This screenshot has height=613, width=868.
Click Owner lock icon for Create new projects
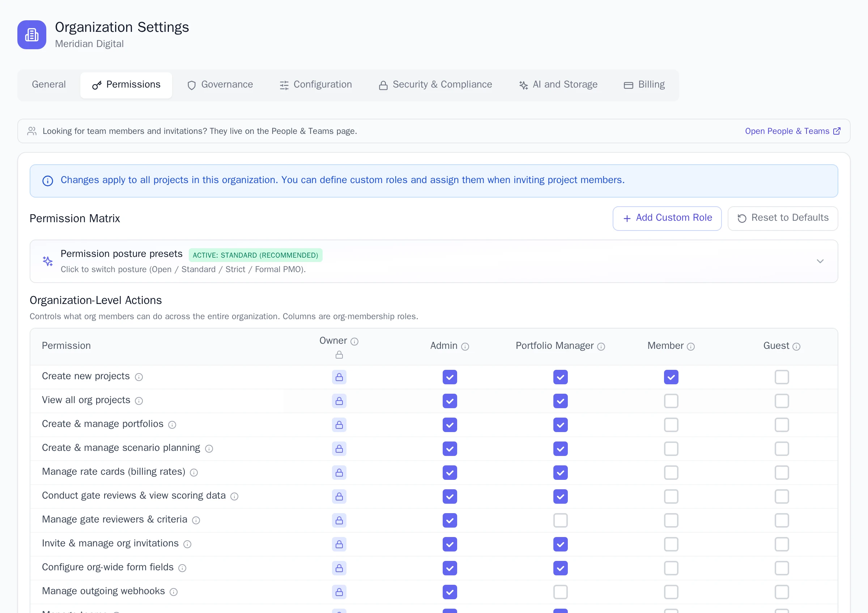(339, 377)
